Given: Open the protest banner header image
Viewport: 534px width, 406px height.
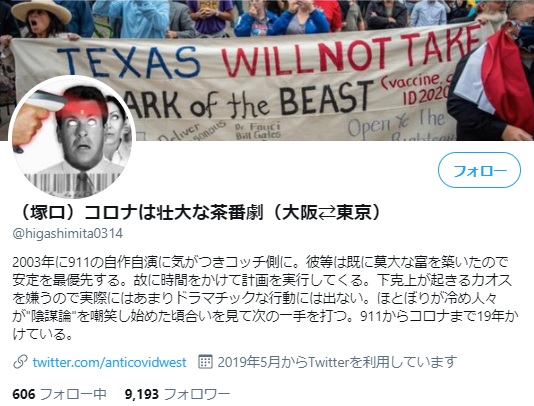Looking at the screenshot, I should point(267,70).
